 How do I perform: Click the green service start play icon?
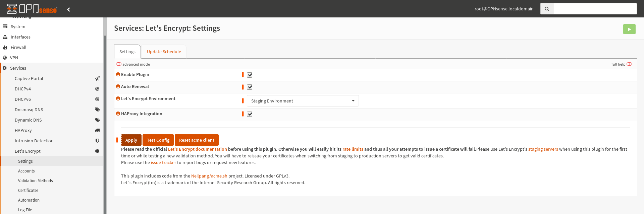(x=629, y=29)
